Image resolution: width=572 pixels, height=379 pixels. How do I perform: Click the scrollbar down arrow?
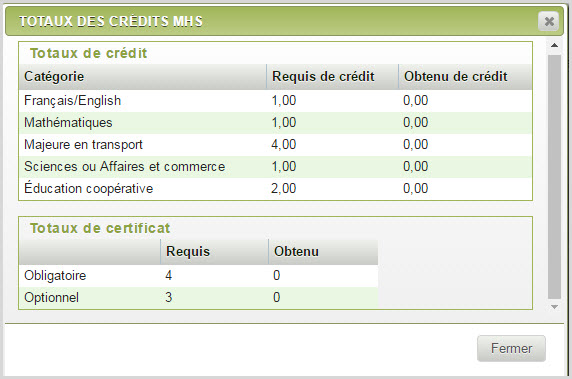[x=554, y=307]
